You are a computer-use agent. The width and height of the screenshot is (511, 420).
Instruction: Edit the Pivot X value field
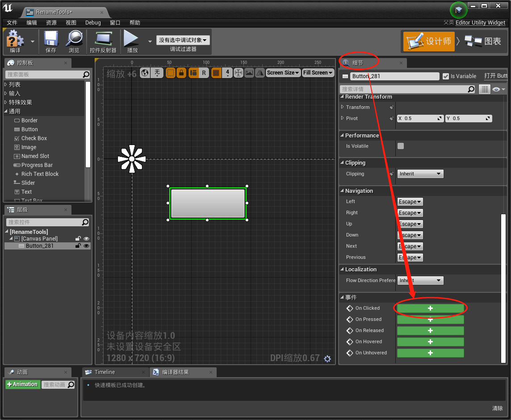420,118
